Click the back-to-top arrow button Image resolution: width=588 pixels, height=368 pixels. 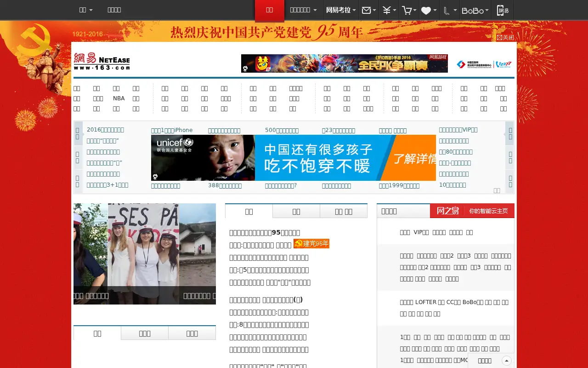pos(507,361)
